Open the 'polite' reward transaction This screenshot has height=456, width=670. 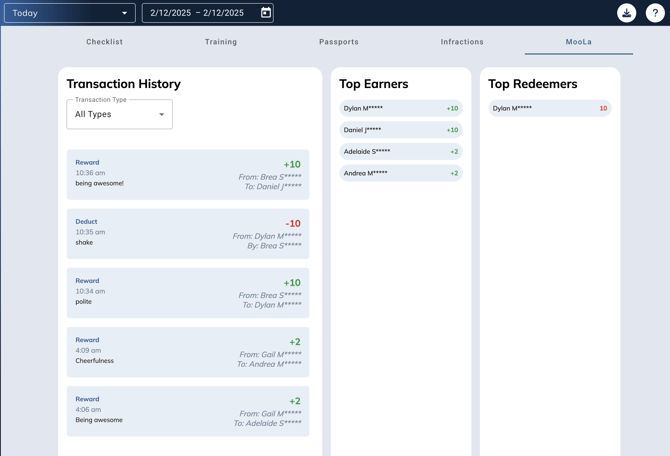pos(188,293)
